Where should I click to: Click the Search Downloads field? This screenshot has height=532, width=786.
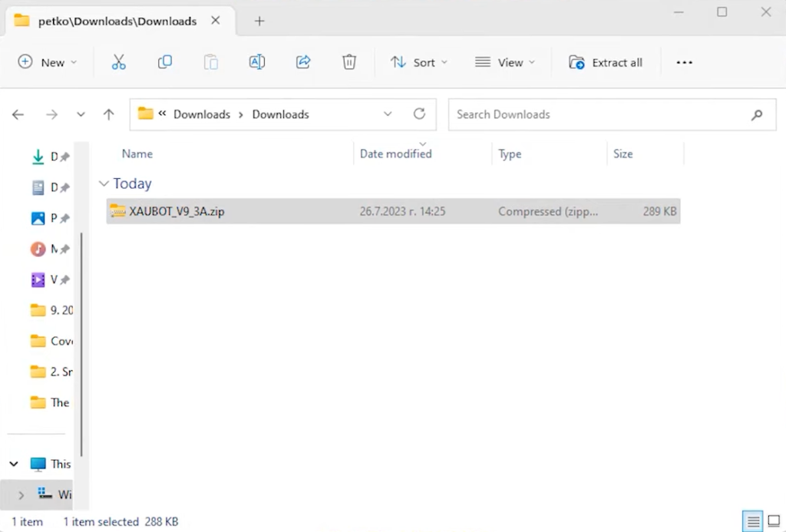[599, 114]
